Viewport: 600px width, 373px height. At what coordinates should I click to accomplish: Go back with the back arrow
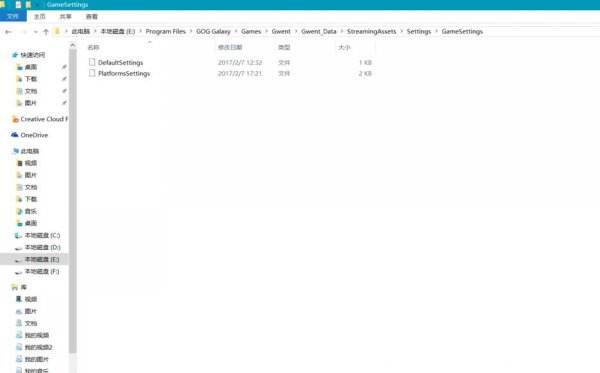pyautogui.click(x=8, y=32)
